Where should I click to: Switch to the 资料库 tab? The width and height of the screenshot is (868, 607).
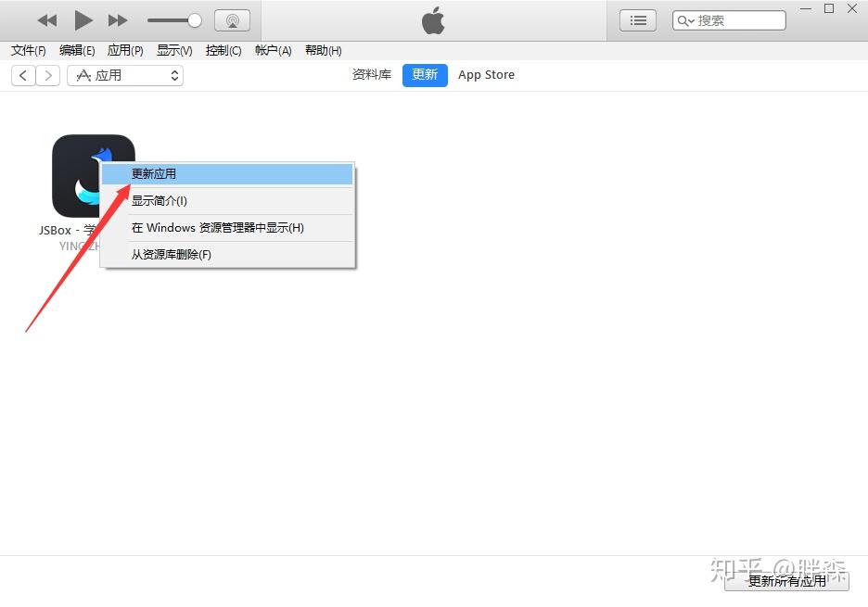371,75
